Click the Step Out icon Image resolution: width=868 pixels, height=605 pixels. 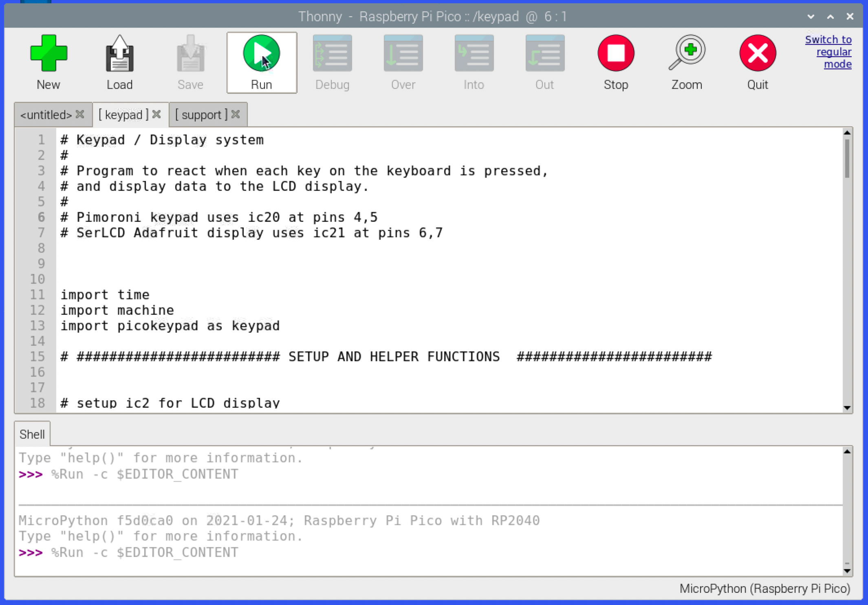pos(545,53)
